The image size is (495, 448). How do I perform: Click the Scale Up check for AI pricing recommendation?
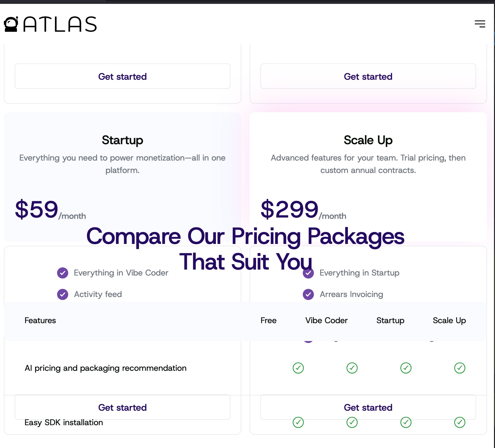click(460, 368)
